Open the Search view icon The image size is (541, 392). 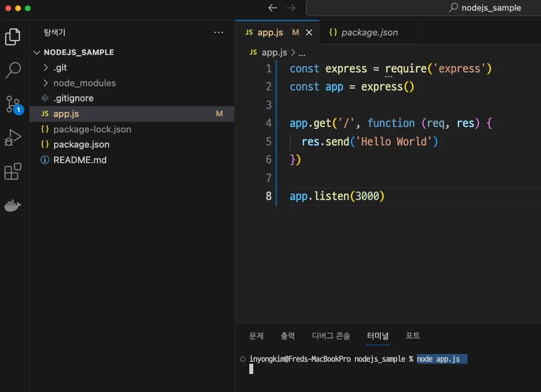(13, 70)
